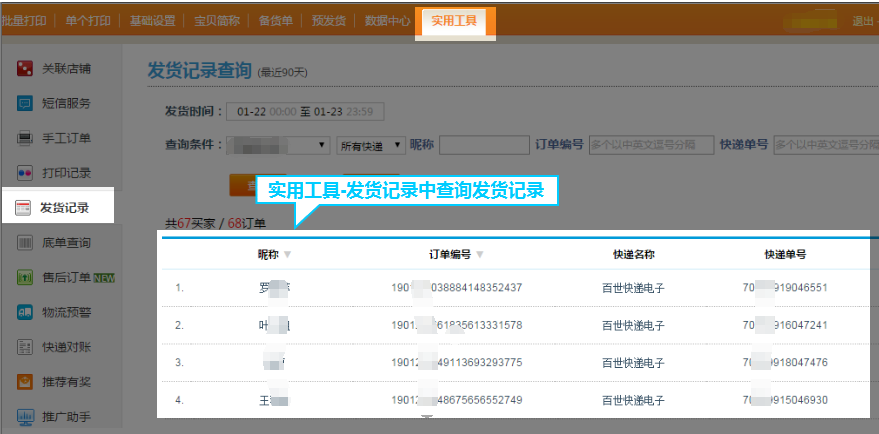Open 手工订单 in the sidebar
This screenshot has height=434, width=879.
point(66,138)
